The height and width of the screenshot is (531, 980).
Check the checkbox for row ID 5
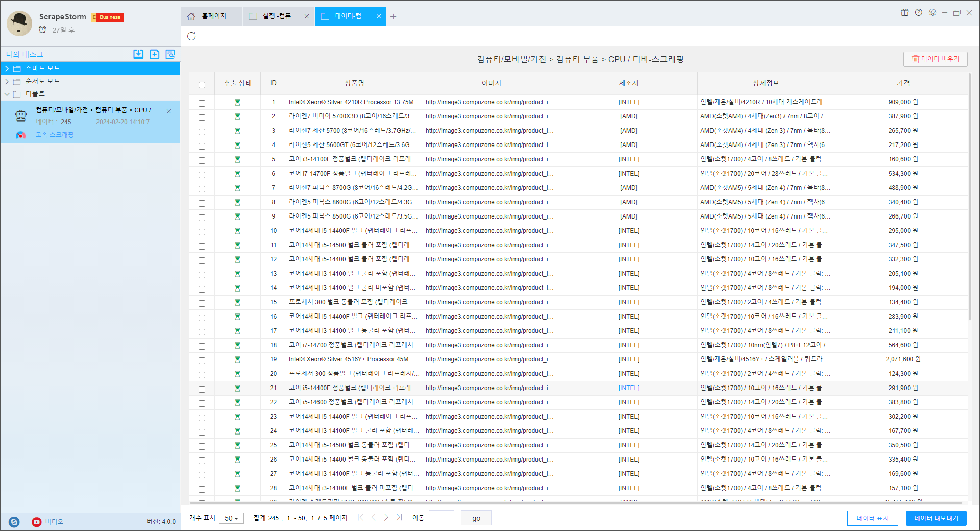(202, 160)
